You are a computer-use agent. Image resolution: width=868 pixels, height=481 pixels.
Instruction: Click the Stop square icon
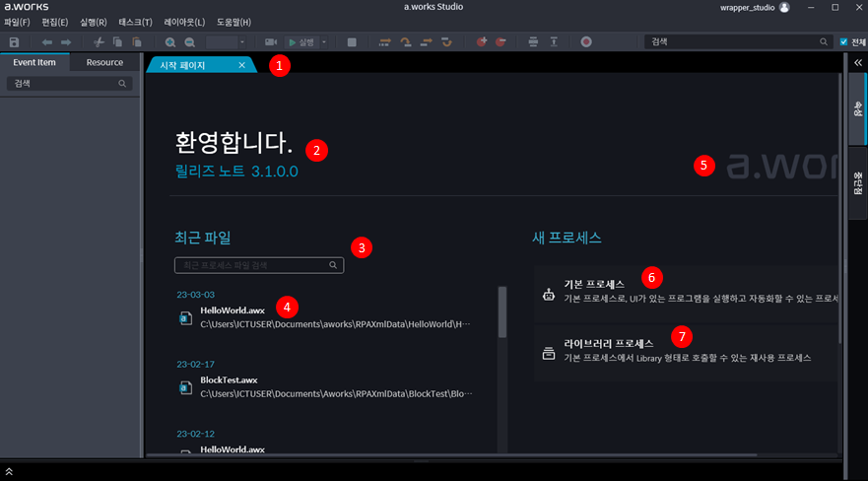coord(352,42)
